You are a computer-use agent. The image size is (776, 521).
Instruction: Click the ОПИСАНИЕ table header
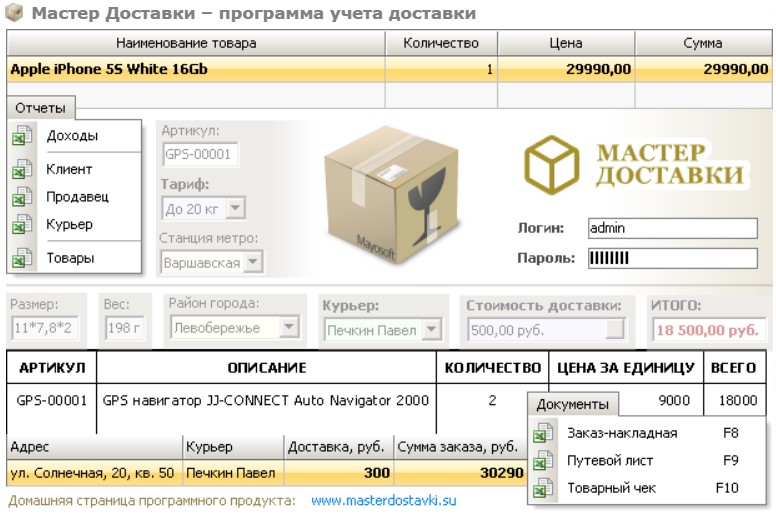click(x=267, y=368)
